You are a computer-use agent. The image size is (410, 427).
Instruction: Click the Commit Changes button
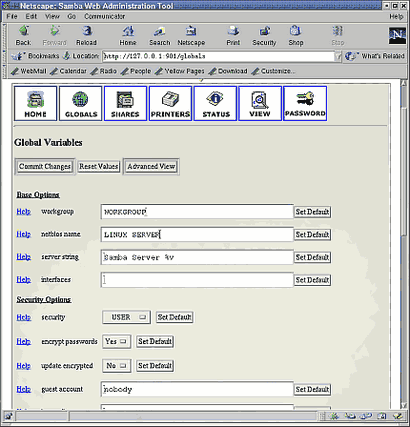point(45,166)
